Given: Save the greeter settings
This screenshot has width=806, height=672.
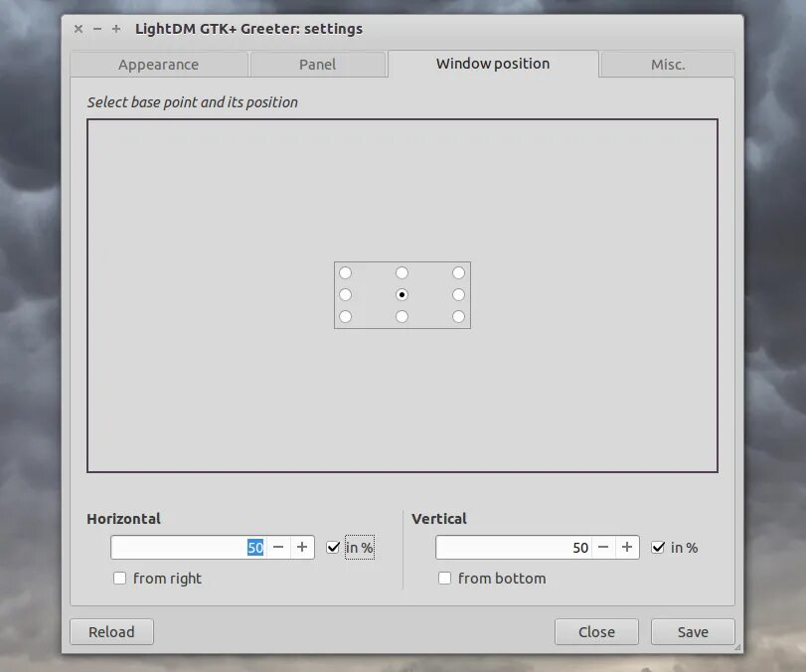Looking at the screenshot, I should tap(693, 632).
